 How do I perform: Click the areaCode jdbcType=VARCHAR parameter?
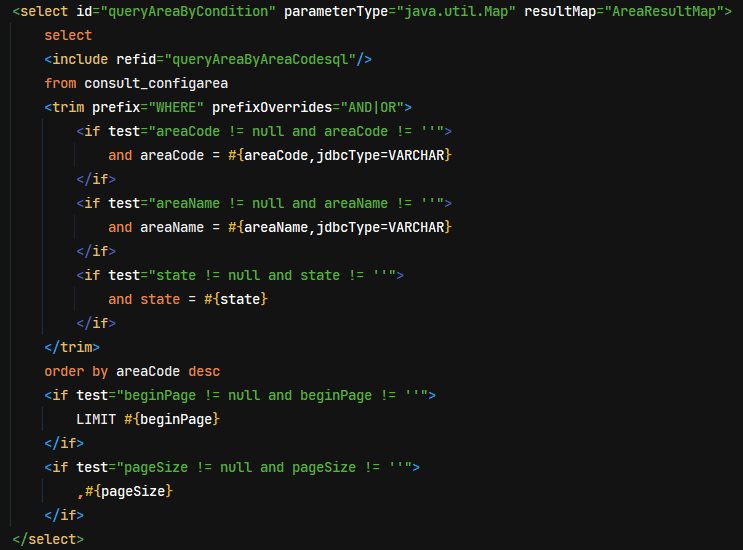(340, 155)
